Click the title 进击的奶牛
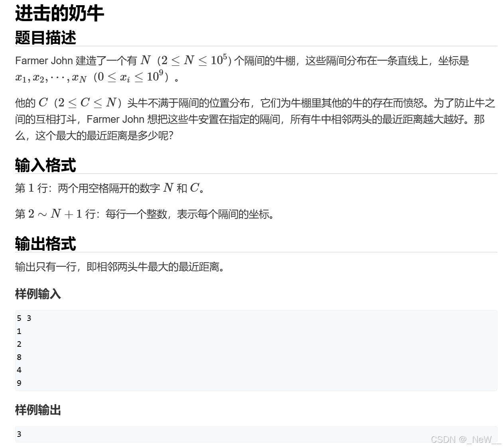Screen dimensions: 503x448 (x=59, y=14)
